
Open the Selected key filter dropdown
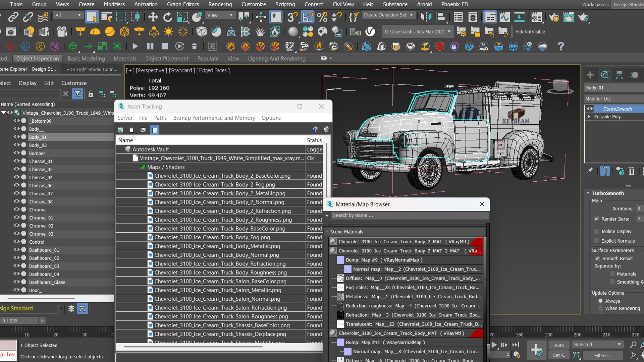pos(597,345)
